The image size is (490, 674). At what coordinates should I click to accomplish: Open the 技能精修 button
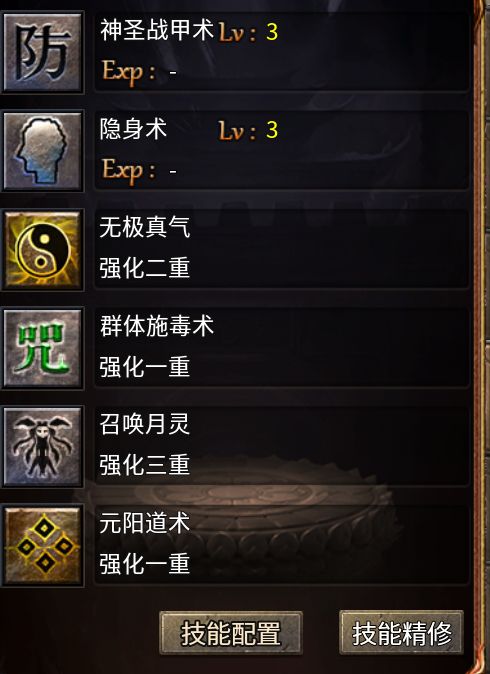pyautogui.click(x=401, y=633)
